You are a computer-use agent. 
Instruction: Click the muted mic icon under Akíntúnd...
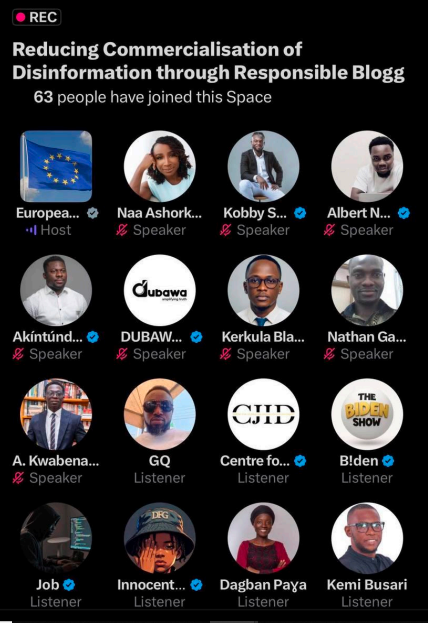click(18, 354)
